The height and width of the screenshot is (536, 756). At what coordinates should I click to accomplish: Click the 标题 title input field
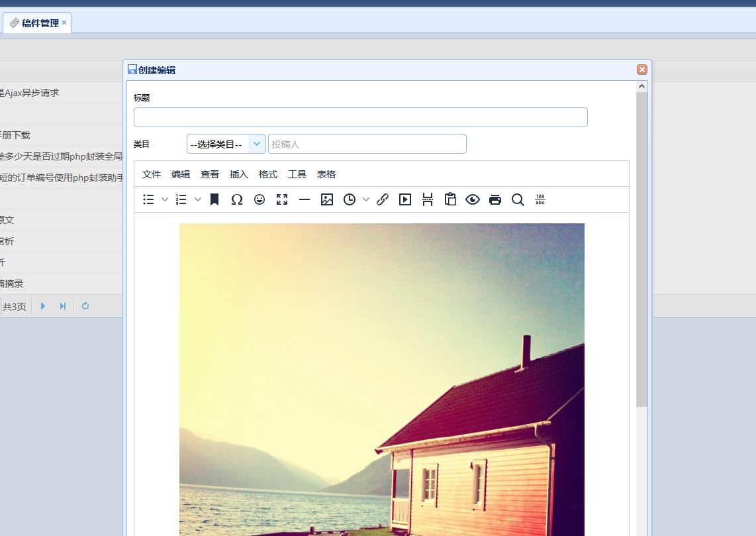(361, 117)
